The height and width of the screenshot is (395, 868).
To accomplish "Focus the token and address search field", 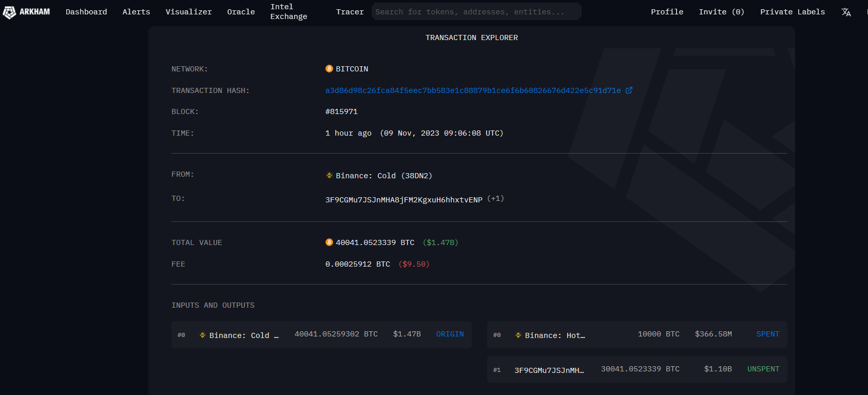I will (x=476, y=11).
